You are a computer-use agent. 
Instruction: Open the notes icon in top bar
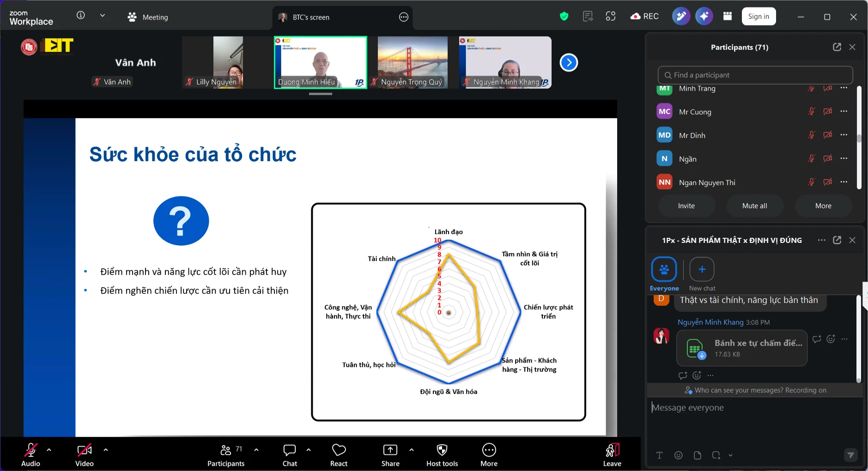588,17
